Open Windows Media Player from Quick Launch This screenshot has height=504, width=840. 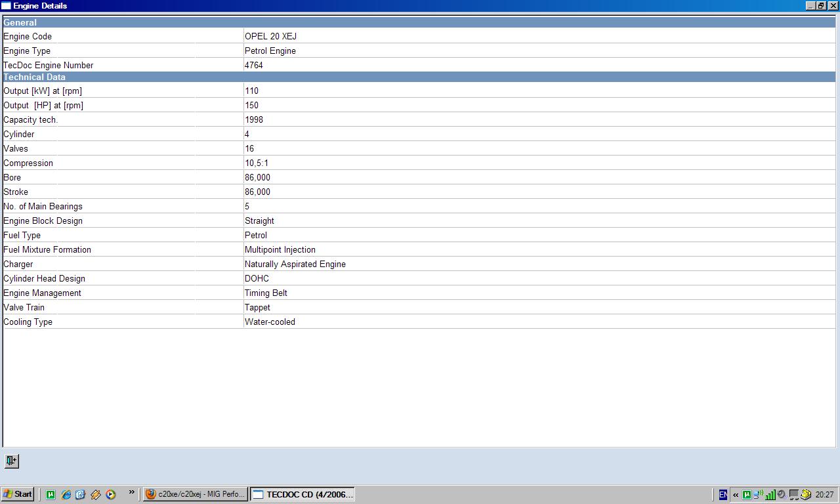[x=111, y=494]
